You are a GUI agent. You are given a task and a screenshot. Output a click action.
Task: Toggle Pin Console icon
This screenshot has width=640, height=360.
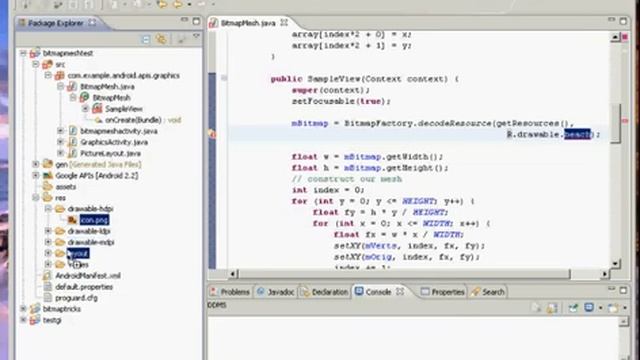tap(573, 308)
